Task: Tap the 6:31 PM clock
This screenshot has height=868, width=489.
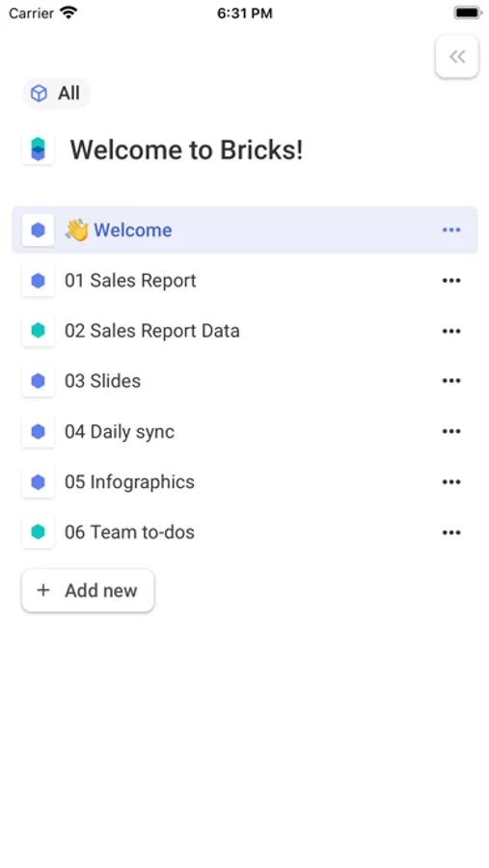Action: pyautogui.click(x=244, y=14)
